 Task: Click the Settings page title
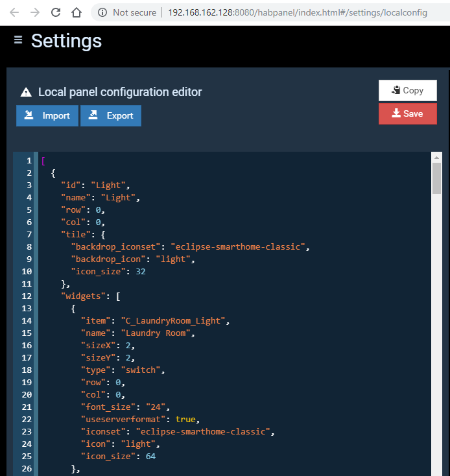pos(66,41)
